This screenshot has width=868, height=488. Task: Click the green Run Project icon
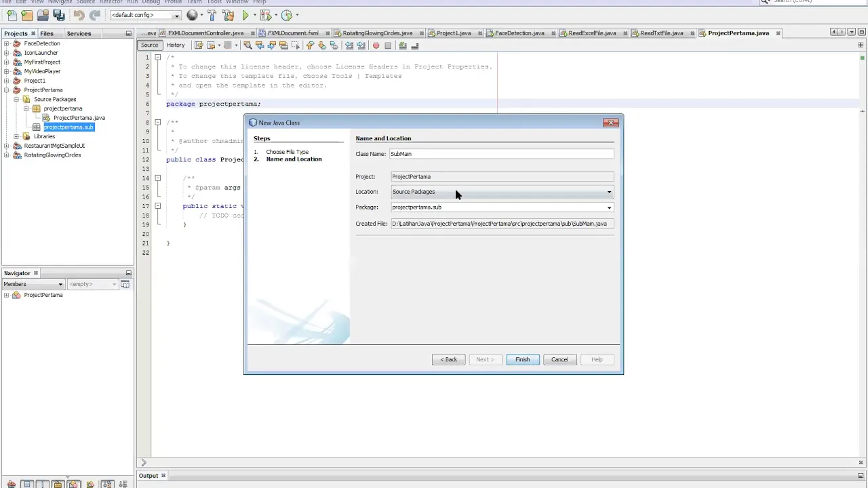click(x=245, y=15)
